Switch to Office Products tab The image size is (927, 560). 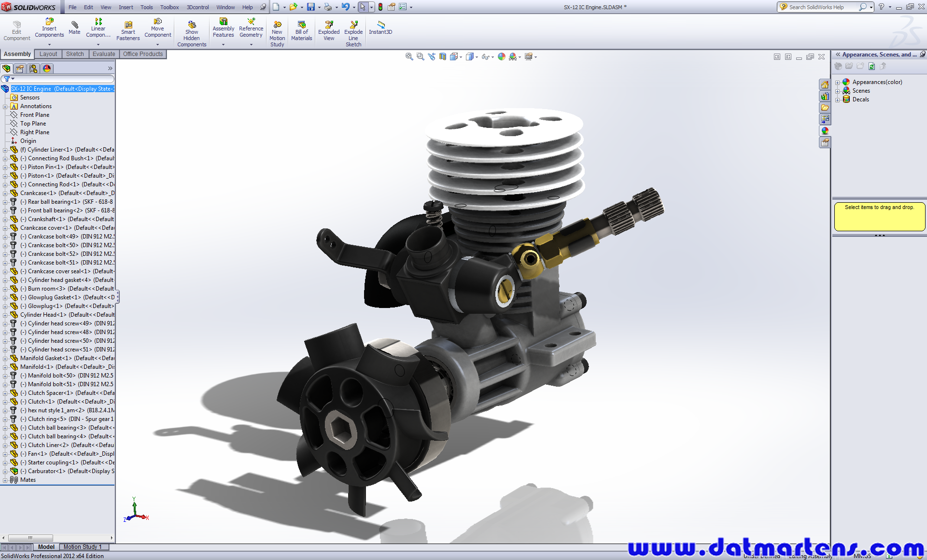pyautogui.click(x=143, y=54)
